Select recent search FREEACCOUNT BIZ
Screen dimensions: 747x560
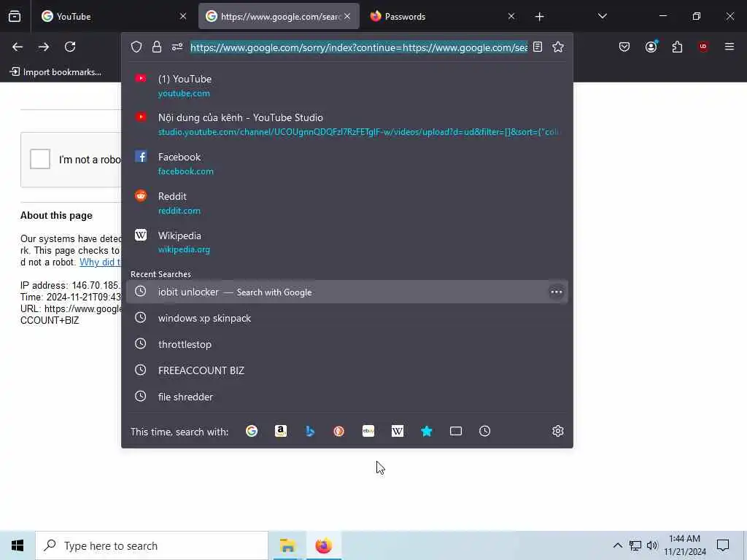347,370
